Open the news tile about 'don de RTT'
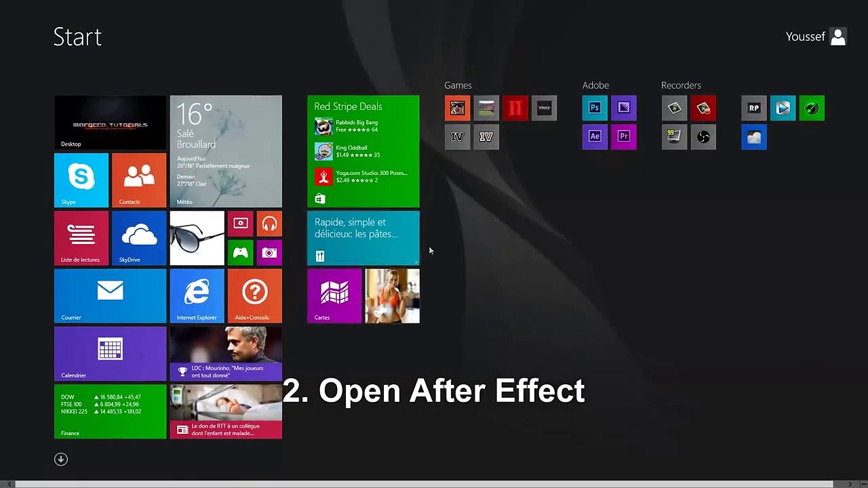868x488 pixels. [x=226, y=411]
